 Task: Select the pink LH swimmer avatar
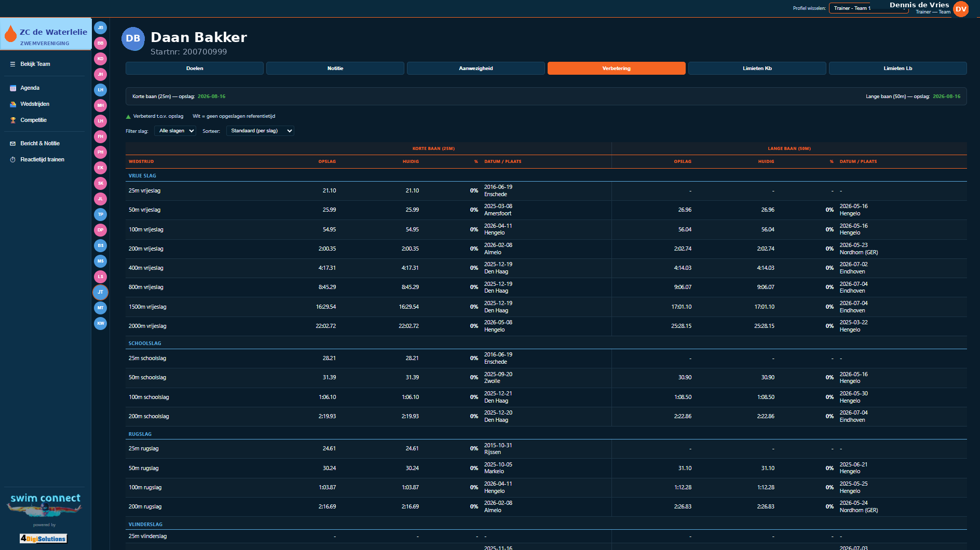pyautogui.click(x=101, y=121)
